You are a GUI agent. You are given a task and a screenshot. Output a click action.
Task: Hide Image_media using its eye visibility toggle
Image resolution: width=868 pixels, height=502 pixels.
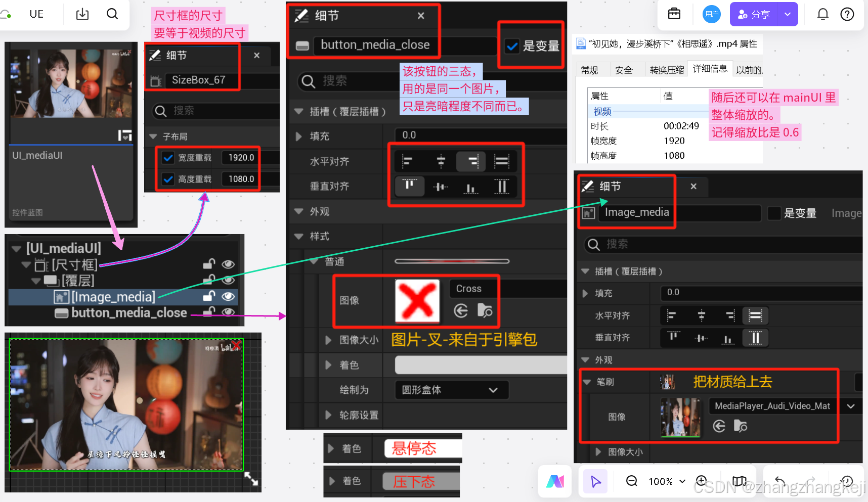click(228, 297)
